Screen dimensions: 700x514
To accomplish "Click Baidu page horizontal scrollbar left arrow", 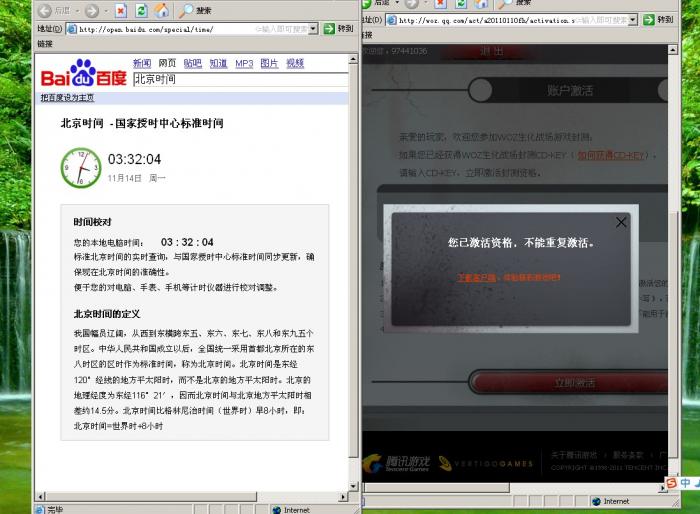I will (41, 497).
